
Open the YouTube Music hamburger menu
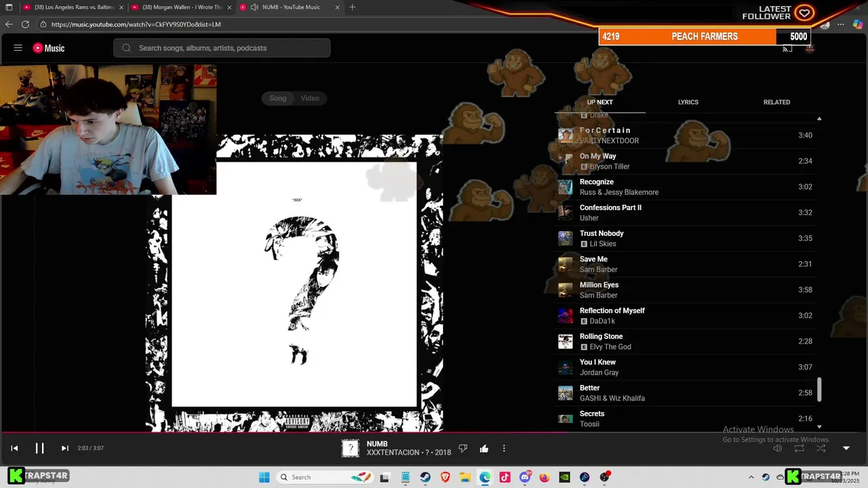(18, 48)
